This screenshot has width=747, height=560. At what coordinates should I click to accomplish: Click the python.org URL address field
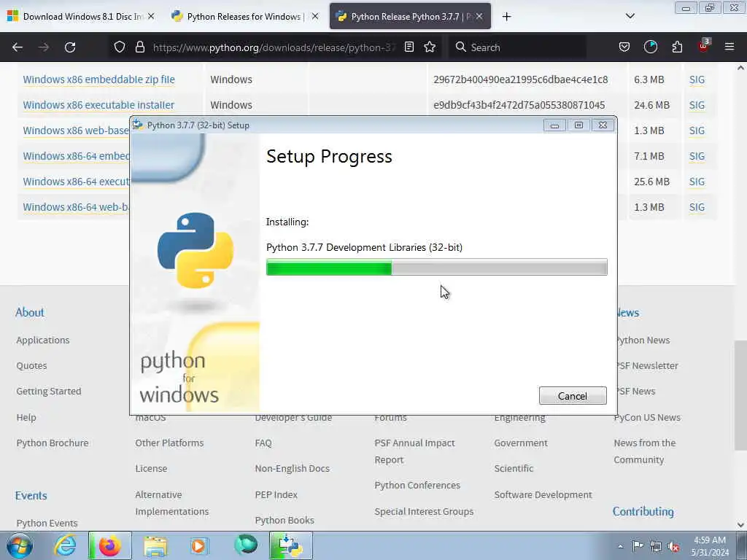coord(274,47)
